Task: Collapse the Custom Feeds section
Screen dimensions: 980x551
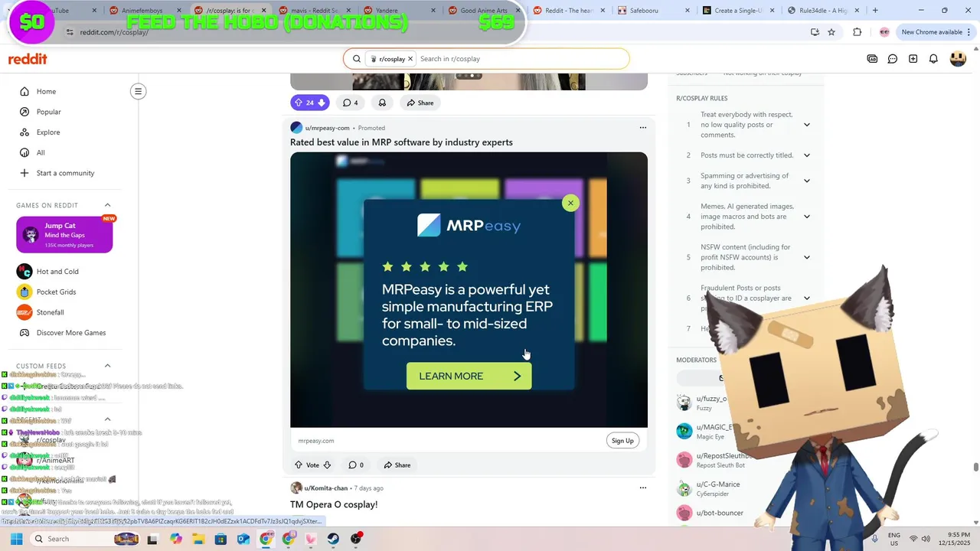Action: coord(107,366)
